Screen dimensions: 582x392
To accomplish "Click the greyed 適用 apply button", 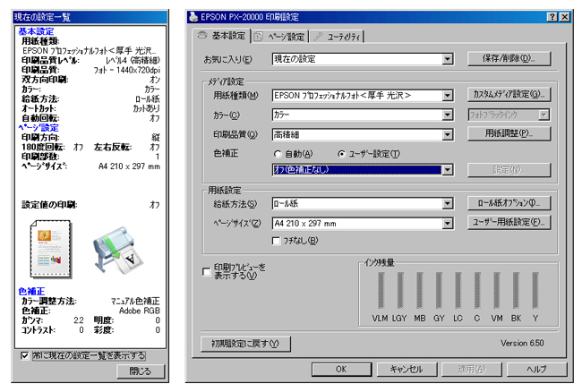I will [472, 370].
